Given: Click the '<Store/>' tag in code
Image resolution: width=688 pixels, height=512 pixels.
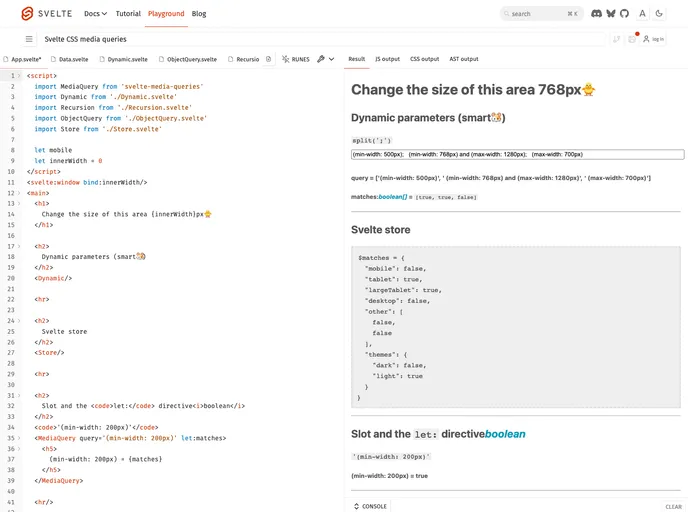Looking at the screenshot, I should pos(49,353).
